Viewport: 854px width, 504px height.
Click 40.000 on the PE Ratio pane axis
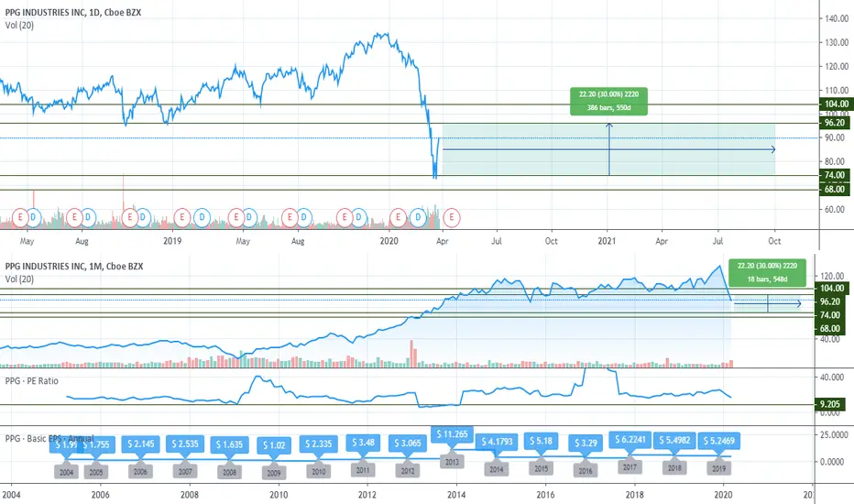[x=832, y=377]
